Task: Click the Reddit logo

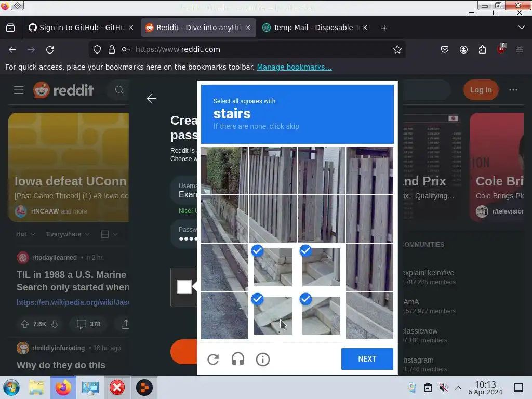Action: coord(63,90)
